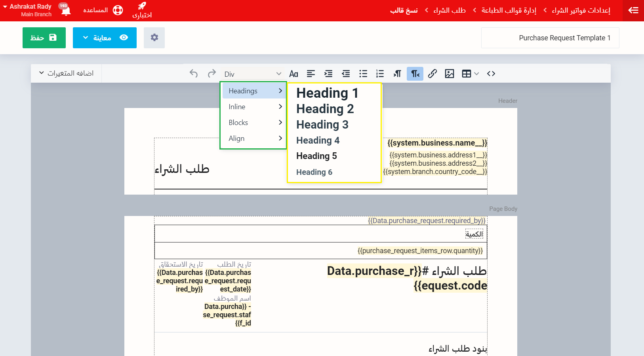Image resolution: width=644 pixels, height=356 pixels.
Task: Insert a numbered list
Action: pyautogui.click(x=380, y=74)
